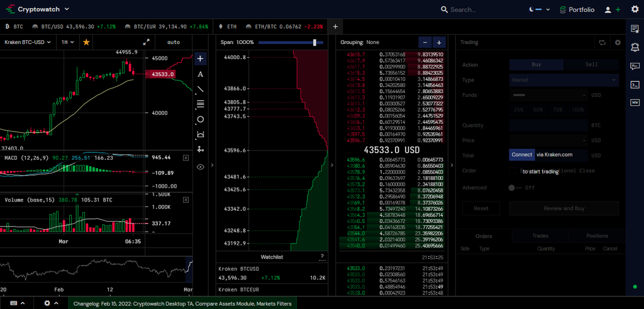Click Connect via Kraken.com button
The width and height of the screenshot is (644, 309).
(522, 155)
